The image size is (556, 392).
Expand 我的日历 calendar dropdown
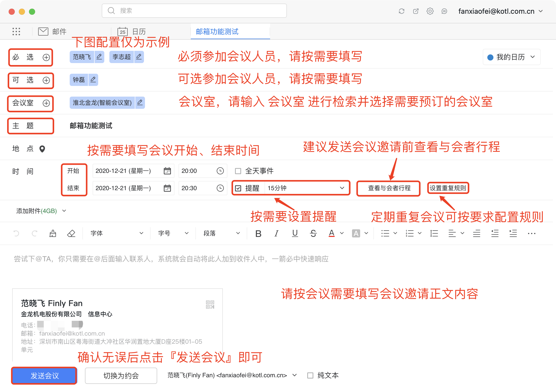(x=533, y=57)
